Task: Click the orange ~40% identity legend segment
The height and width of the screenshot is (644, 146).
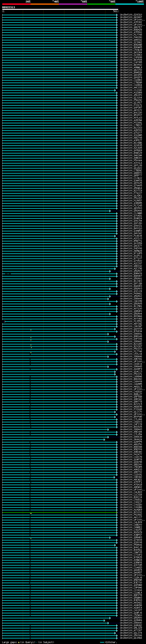Action: point(45,4)
